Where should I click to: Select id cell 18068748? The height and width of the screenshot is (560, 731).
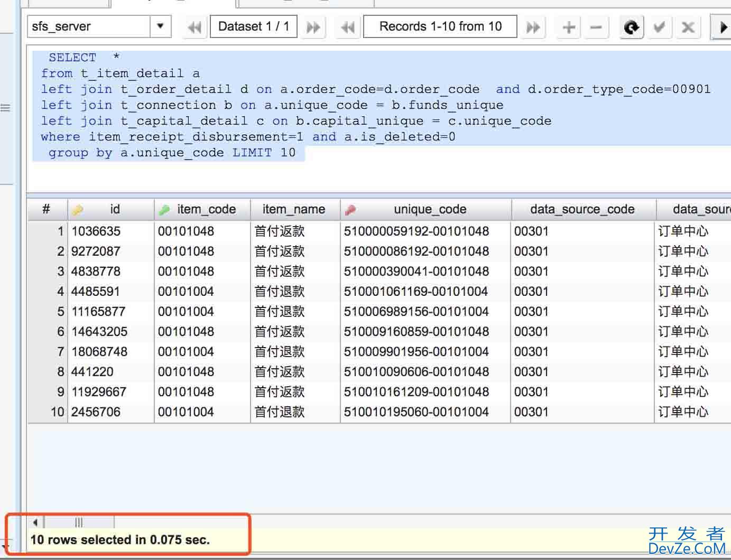click(111, 352)
